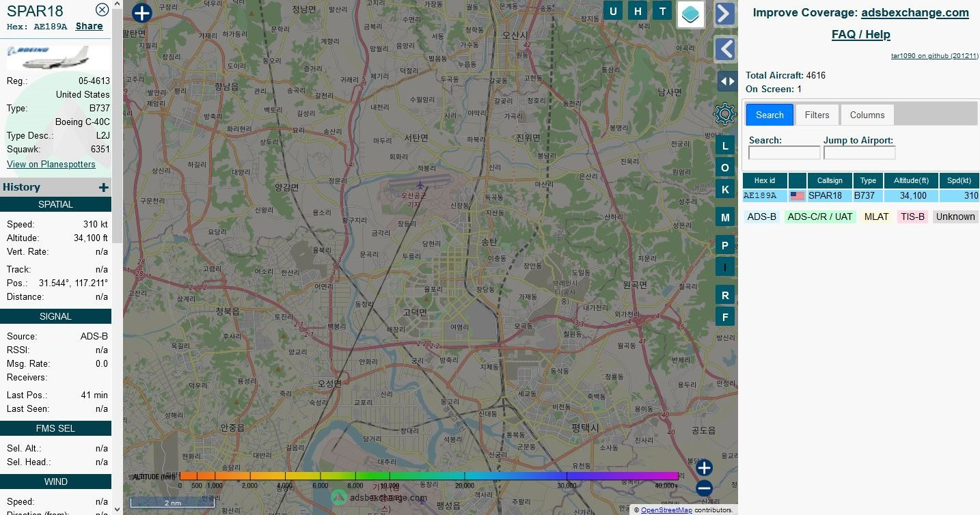
Task: Toggle the sidebar width double-arrow button
Action: coord(727,81)
